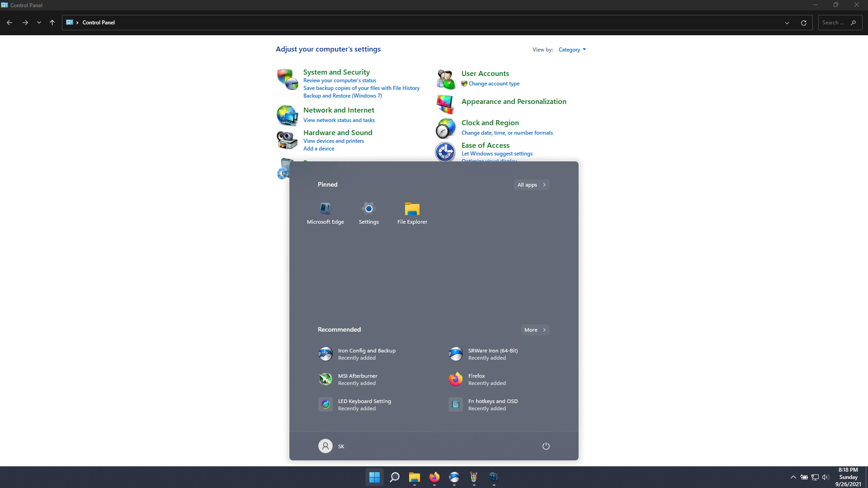Screen dimensions: 868x488
Task: Open Network and Internet globe icon
Action: [287, 115]
